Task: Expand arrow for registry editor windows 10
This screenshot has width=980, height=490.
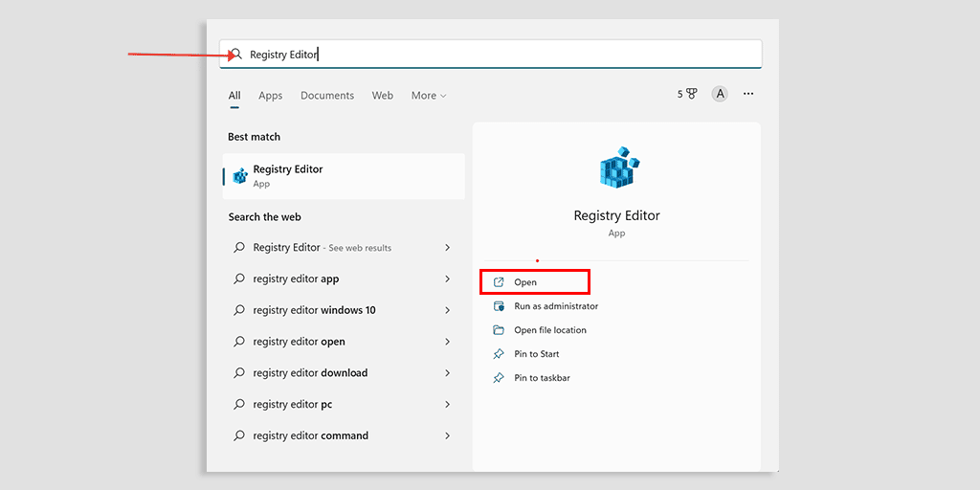Action: tap(447, 310)
